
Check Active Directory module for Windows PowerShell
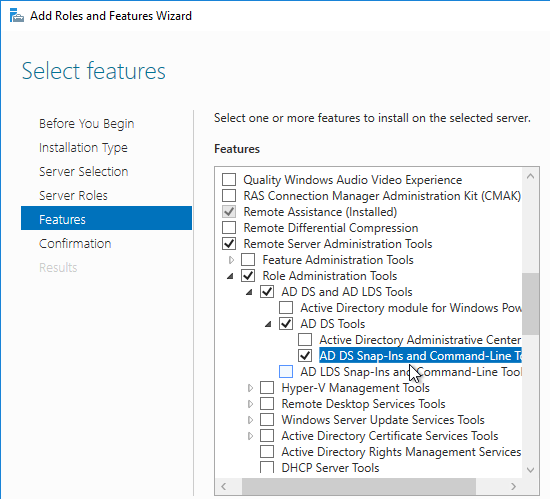(x=286, y=308)
